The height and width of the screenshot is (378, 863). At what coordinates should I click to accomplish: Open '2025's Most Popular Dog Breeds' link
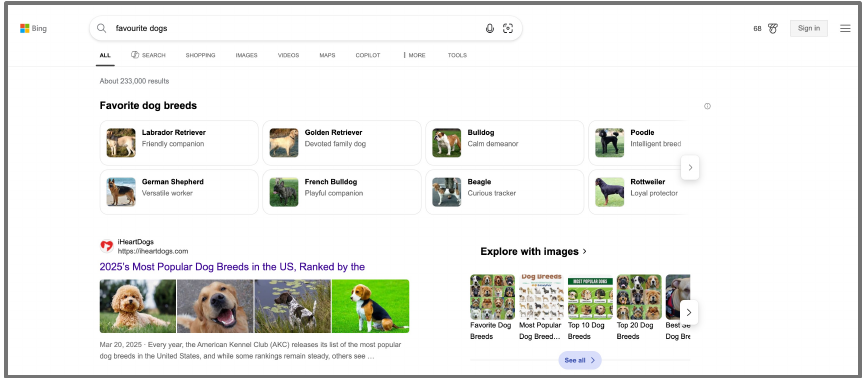tap(232, 267)
